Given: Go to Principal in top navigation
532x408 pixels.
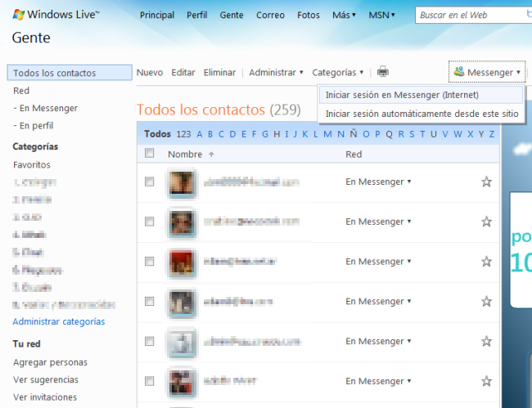Looking at the screenshot, I should click(x=157, y=16).
